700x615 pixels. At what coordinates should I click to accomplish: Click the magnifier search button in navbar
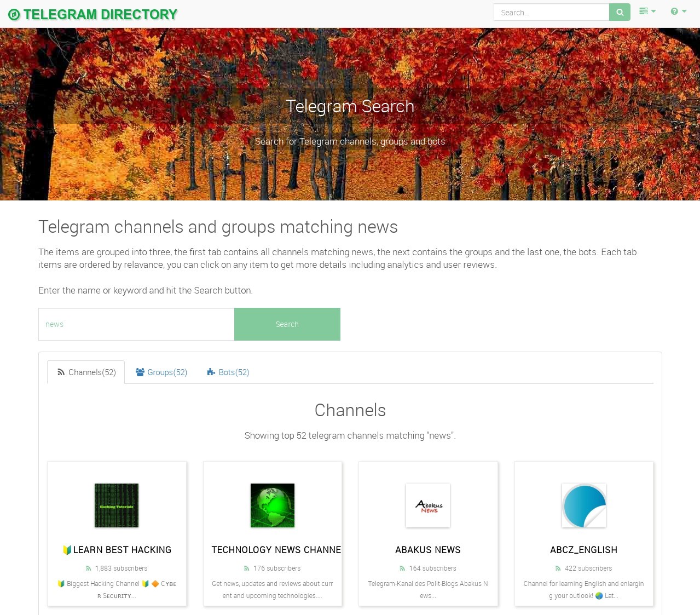(620, 12)
